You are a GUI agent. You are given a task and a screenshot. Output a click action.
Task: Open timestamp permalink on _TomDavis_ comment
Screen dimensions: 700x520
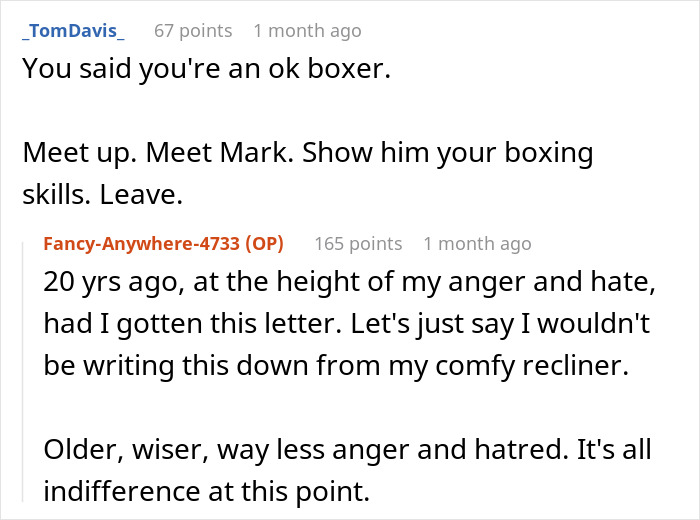pos(307,31)
